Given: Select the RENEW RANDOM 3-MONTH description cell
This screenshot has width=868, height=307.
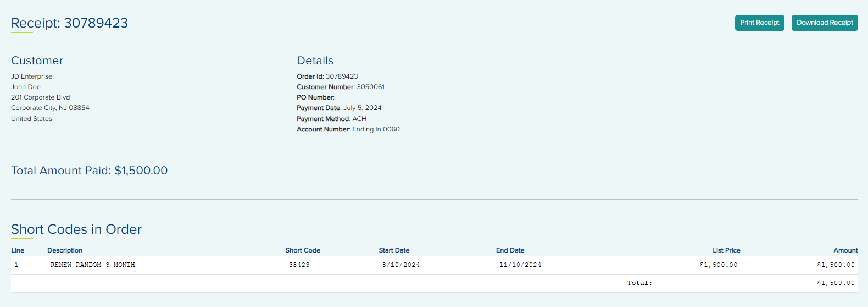Looking at the screenshot, I should [x=92, y=265].
